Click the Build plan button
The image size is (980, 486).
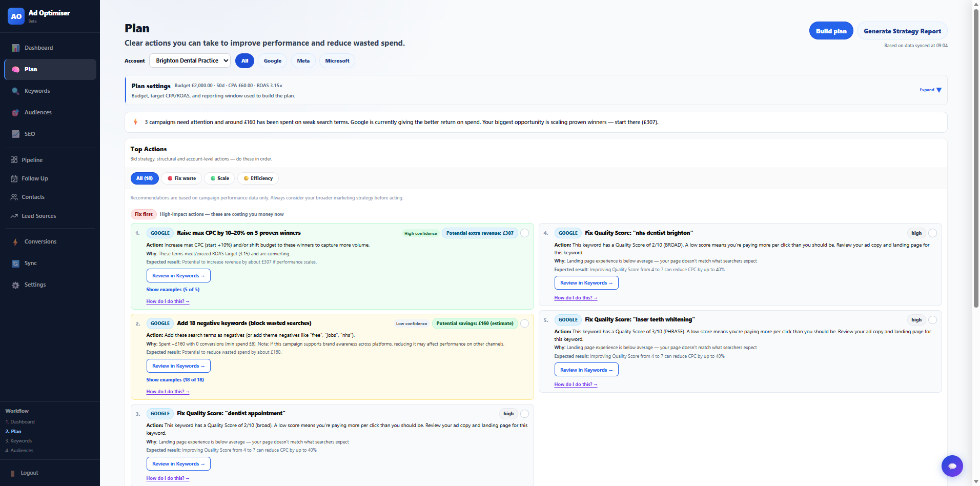point(831,31)
